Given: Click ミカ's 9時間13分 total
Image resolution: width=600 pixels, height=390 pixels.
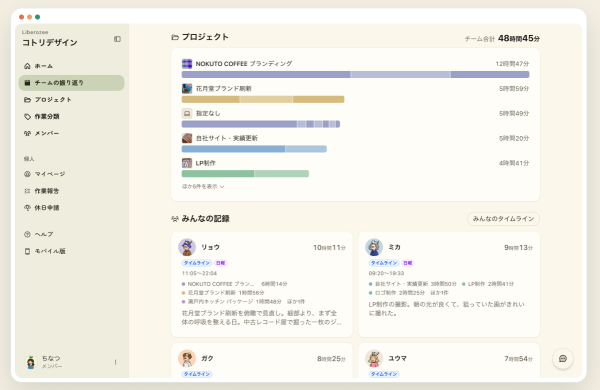Looking at the screenshot, I should [x=518, y=248].
